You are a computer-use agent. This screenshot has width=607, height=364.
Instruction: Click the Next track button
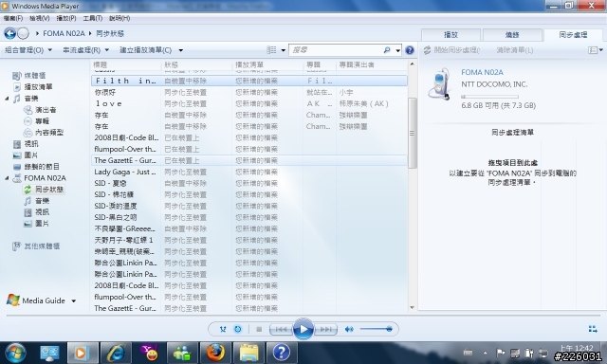pyautogui.click(x=325, y=329)
